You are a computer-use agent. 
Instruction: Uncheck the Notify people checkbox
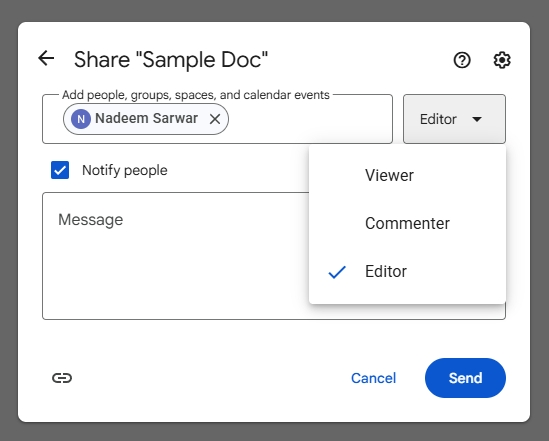coord(60,170)
